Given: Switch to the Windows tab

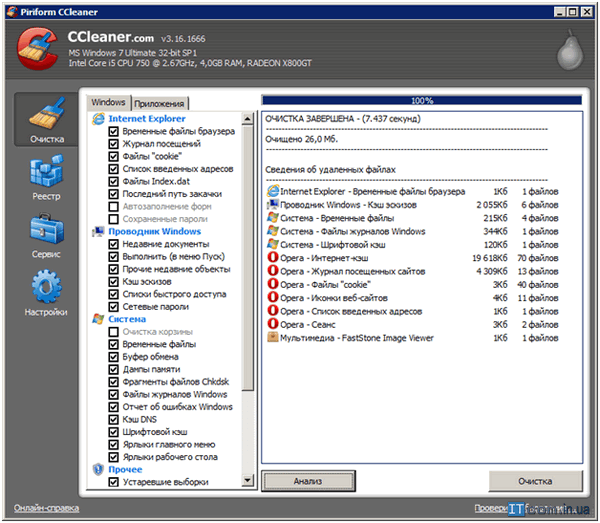Looking at the screenshot, I should 107,102.
